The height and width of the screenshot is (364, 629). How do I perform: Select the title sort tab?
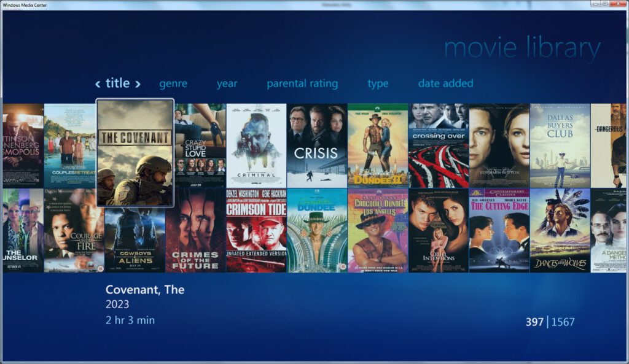(x=117, y=83)
